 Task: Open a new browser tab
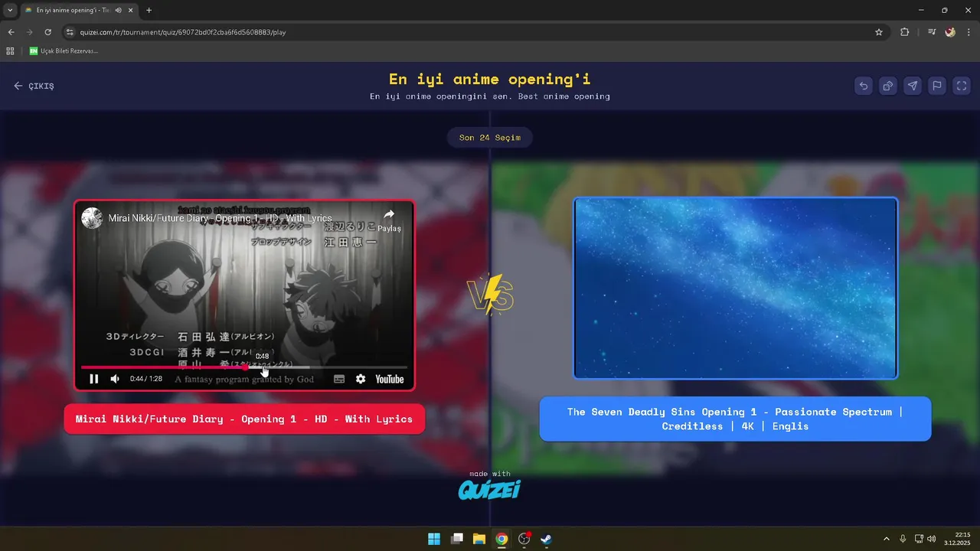[x=149, y=10]
